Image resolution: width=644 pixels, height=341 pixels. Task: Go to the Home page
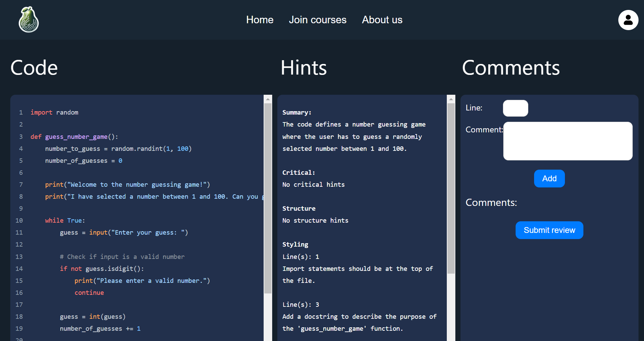[260, 20]
